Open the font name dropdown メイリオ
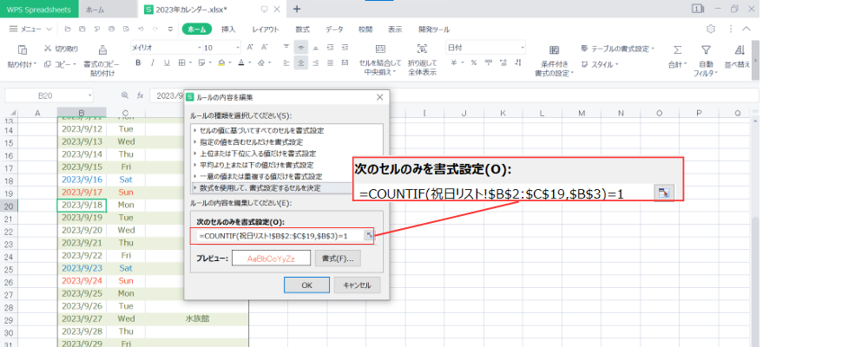The width and height of the screenshot is (868, 347). (200, 49)
